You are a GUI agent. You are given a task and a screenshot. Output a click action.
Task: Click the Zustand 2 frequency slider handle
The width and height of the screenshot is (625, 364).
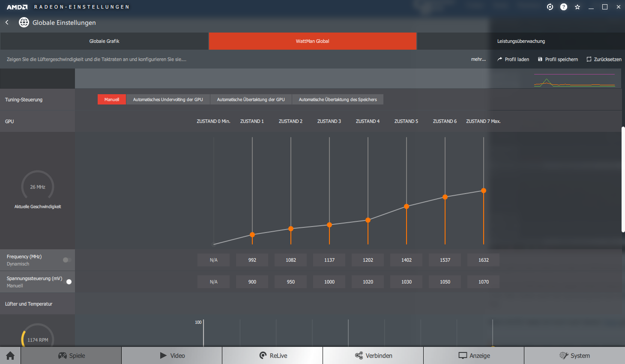pyautogui.click(x=291, y=229)
